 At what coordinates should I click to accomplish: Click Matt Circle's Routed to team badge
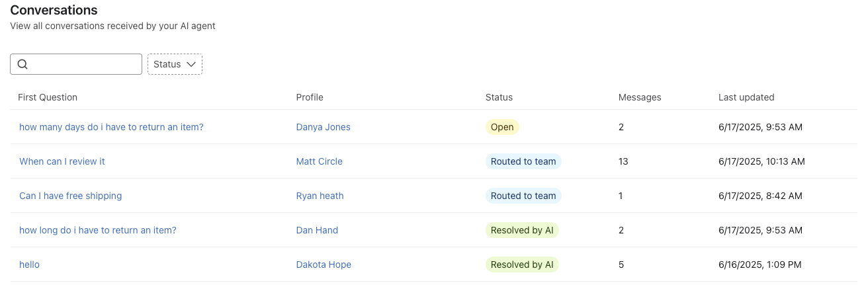(523, 161)
